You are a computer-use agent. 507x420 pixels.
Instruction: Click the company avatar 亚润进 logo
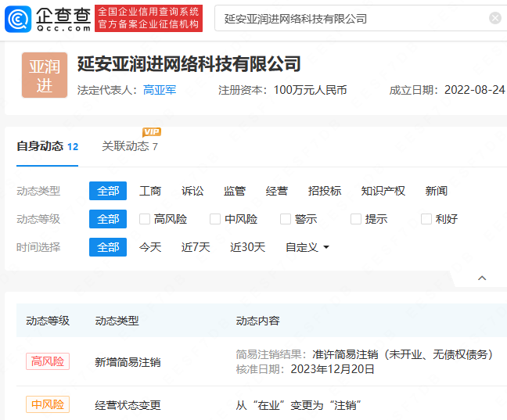(45, 76)
